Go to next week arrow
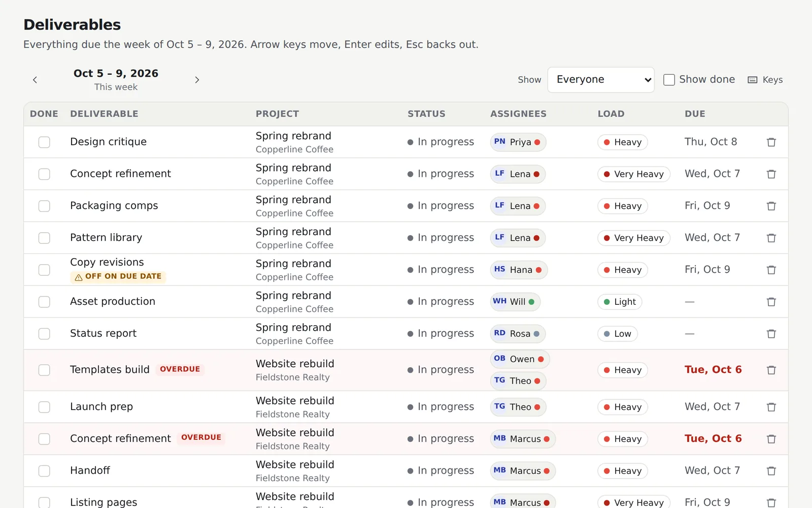Image resolution: width=812 pixels, height=508 pixels. [x=197, y=80]
